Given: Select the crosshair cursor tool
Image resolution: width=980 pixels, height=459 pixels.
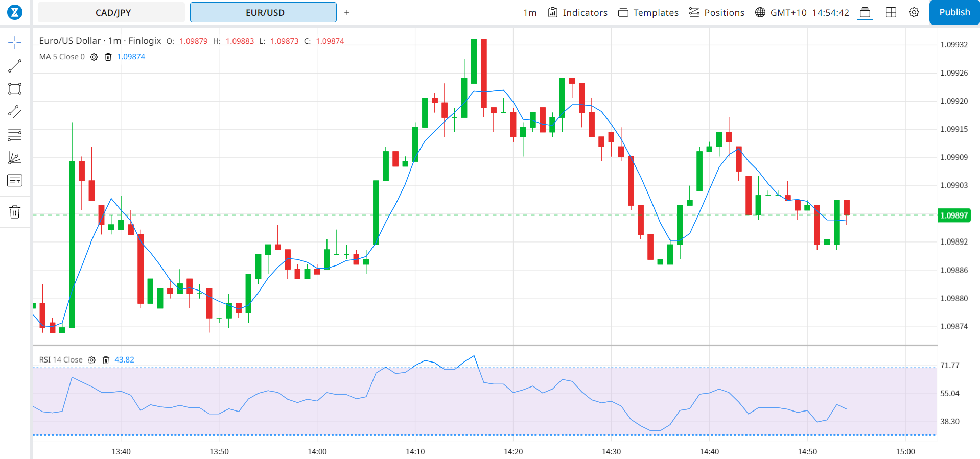Looking at the screenshot, I should point(15,42).
